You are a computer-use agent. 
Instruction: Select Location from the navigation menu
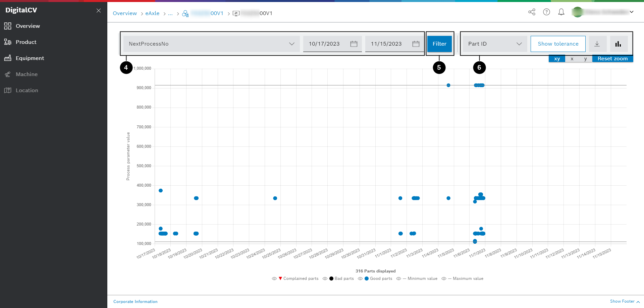click(x=27, y=90)
